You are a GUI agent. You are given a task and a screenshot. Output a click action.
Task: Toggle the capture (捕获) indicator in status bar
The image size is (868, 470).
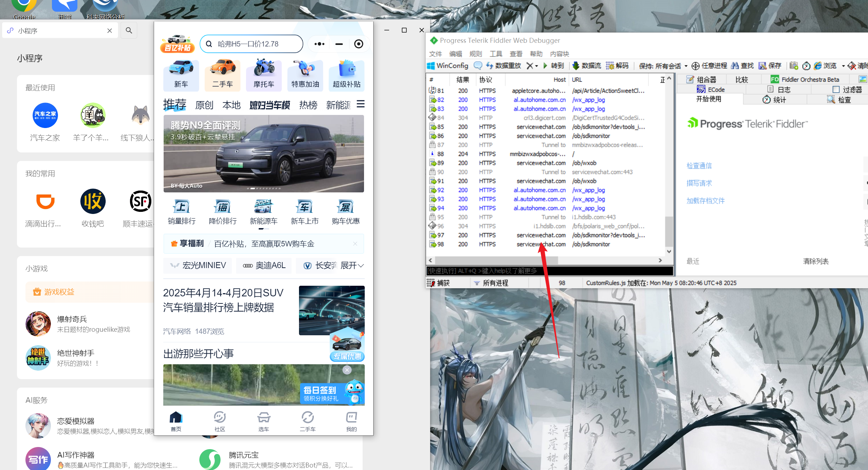pyautogui.click(x=438, y=283)
